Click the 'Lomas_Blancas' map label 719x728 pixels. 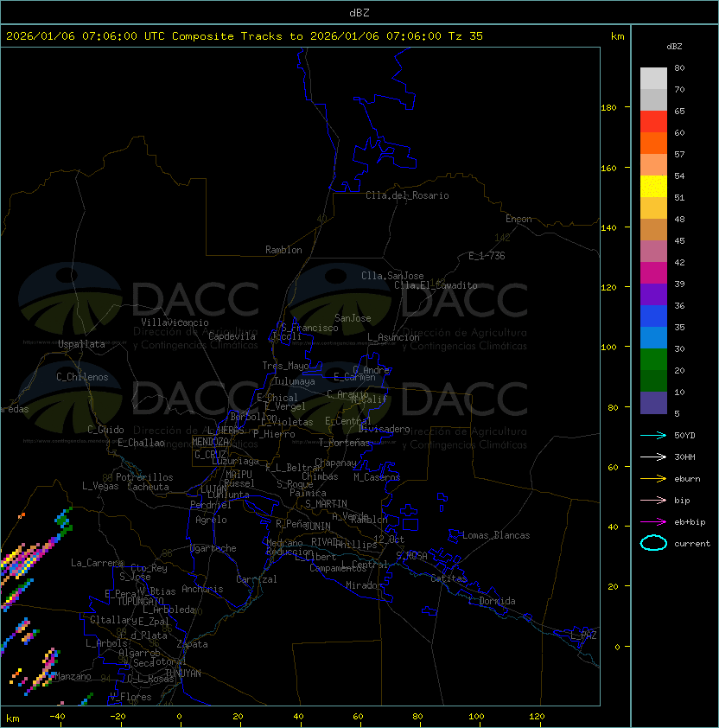click(x=496, y=535)
